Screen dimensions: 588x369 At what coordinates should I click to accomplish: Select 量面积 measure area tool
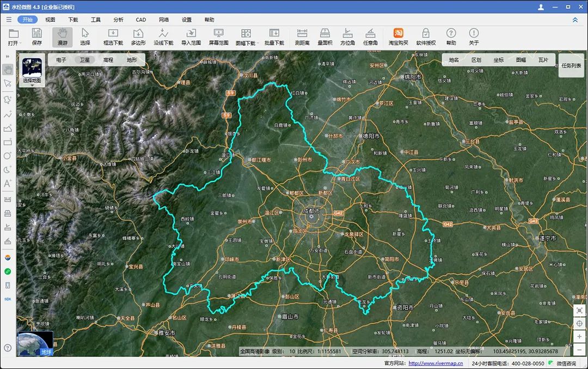coord(324,37)
